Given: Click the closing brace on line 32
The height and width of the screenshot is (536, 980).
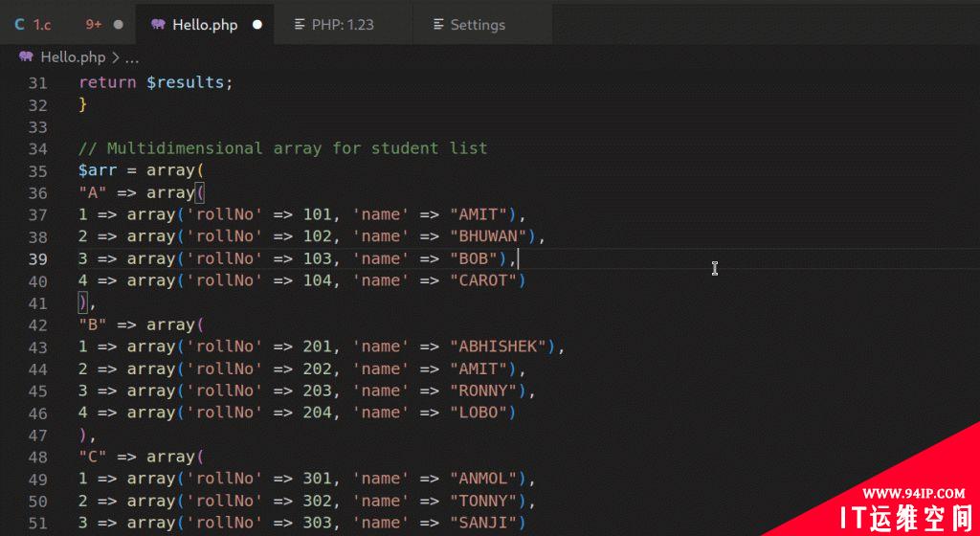Looking at the screenshot, I should pos(82,104).
